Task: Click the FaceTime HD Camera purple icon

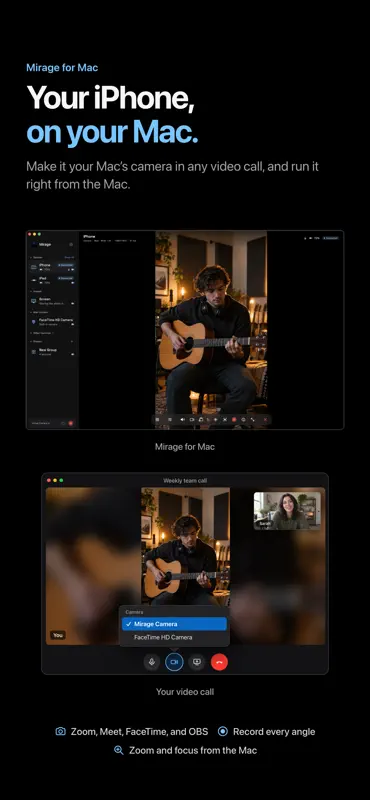Action: pyautogui.click(x=34, y=322)
